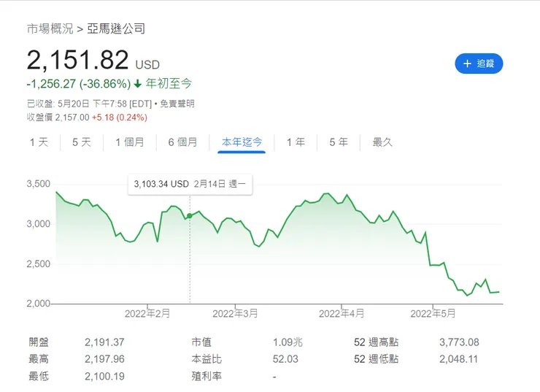Image resolution: width=540 pixels, height=392 pixels.
Task: Click the 3,500 y-axis label
Action: [38, 184]
